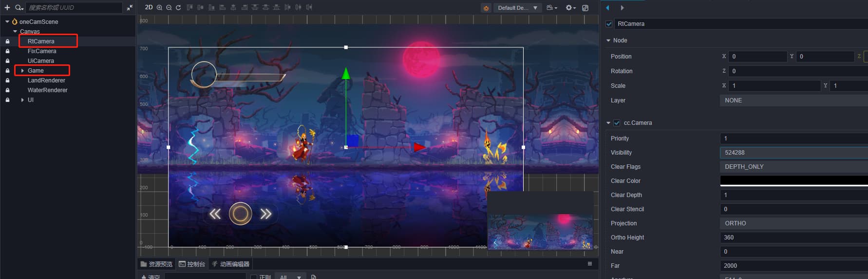Zoom in the scene view
868x279 pixels.
pyautogui.click(x=159, y=8)
